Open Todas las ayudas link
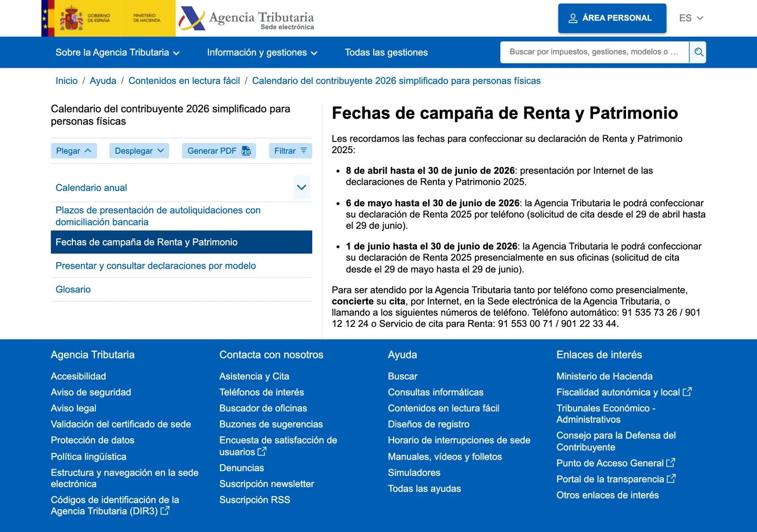The image size is (757, 532). point(424,488)
